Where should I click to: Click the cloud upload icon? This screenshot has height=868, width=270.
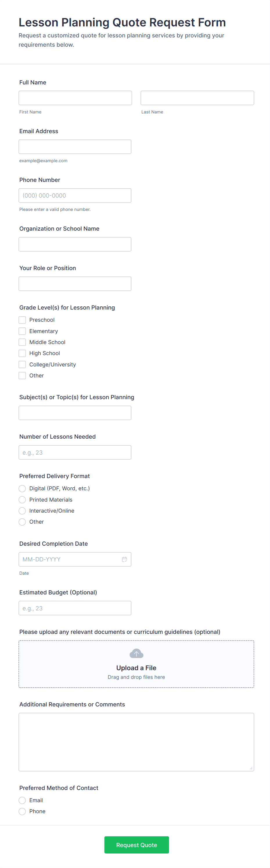click(136, 654)
